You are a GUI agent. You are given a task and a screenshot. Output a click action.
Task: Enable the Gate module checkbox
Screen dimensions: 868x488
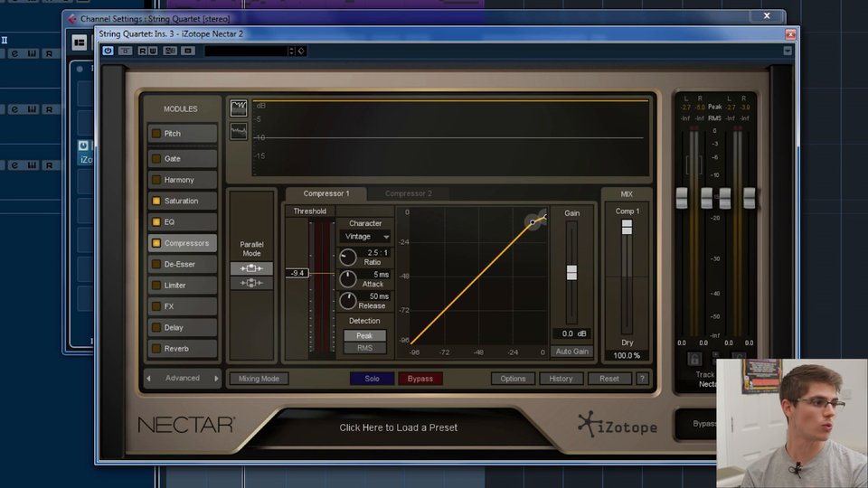tap(156, 158)
